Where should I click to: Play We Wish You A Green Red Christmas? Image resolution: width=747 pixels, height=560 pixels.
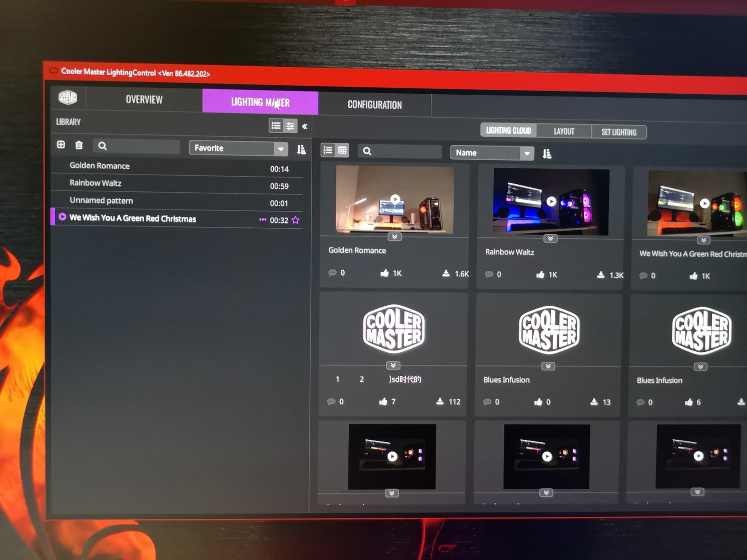click(62, 217)
